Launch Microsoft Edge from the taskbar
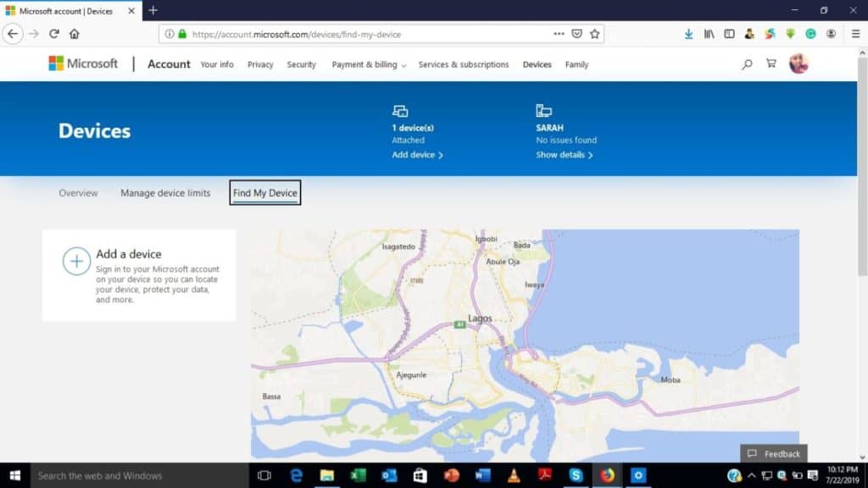Viewport: 868px width, 488px height. [x=296, y=475]
